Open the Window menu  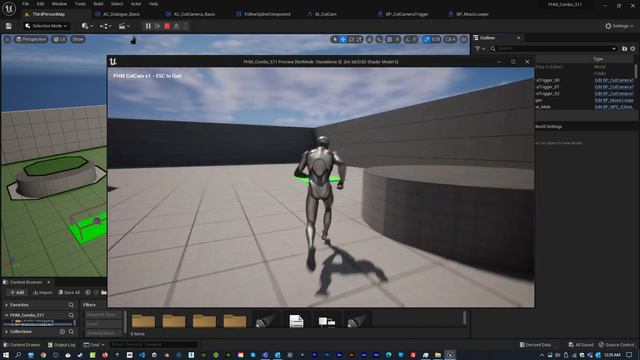[x=59, y=4]
